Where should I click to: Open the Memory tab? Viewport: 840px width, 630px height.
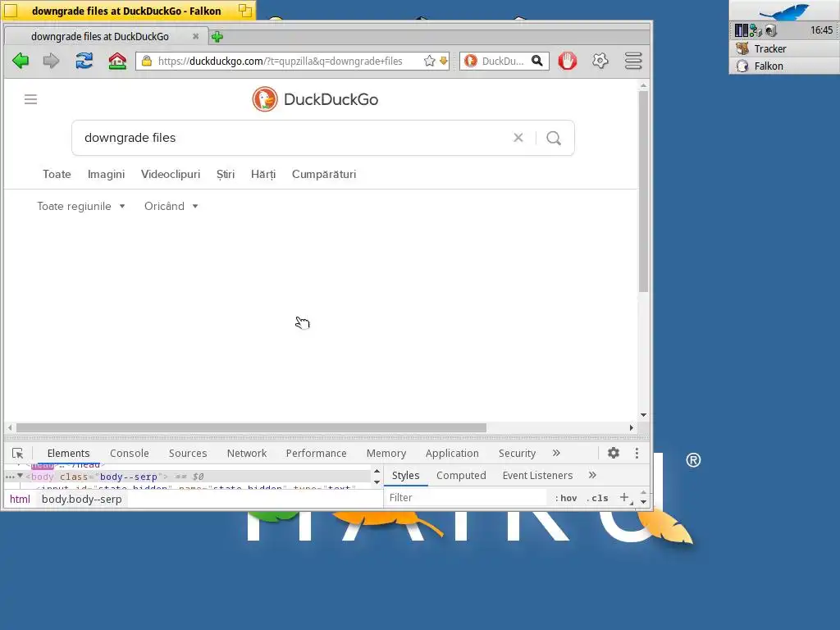click(386, 453)
